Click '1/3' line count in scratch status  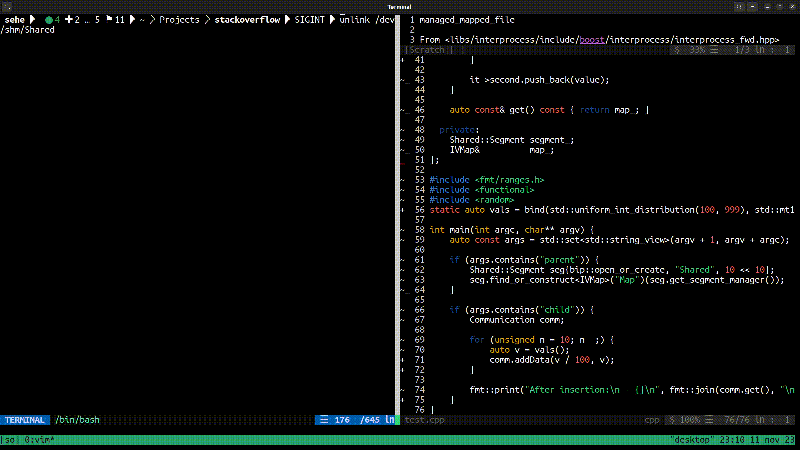[742, 50]
